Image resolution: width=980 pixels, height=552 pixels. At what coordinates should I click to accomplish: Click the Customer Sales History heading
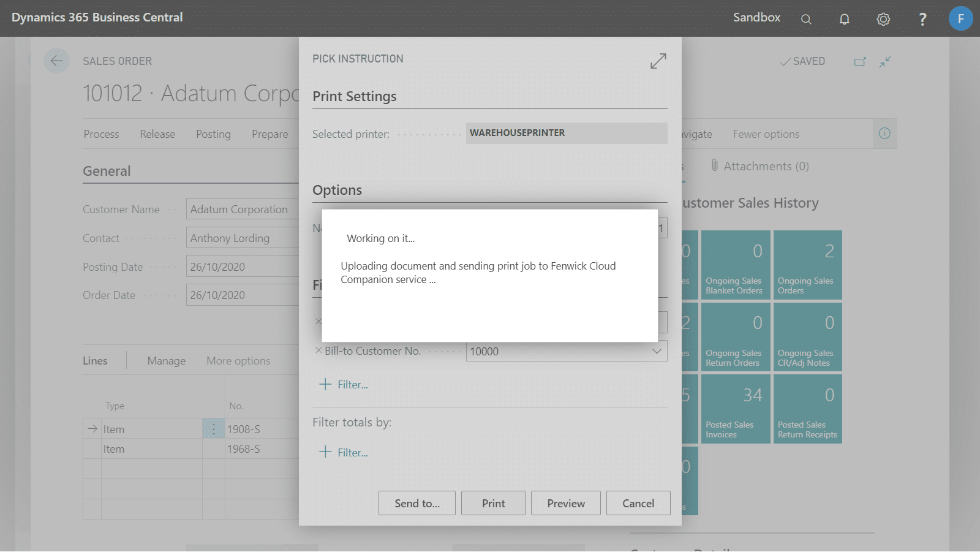(751, 203)
